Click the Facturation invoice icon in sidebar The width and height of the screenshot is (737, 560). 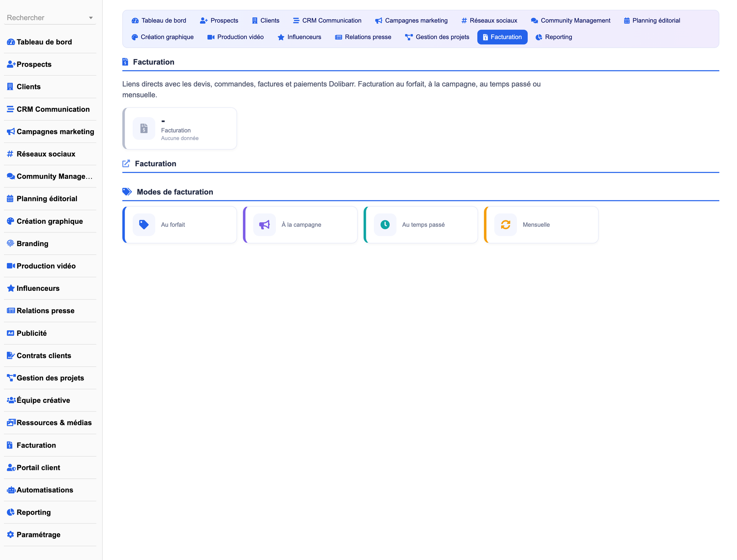pos(10,445)
